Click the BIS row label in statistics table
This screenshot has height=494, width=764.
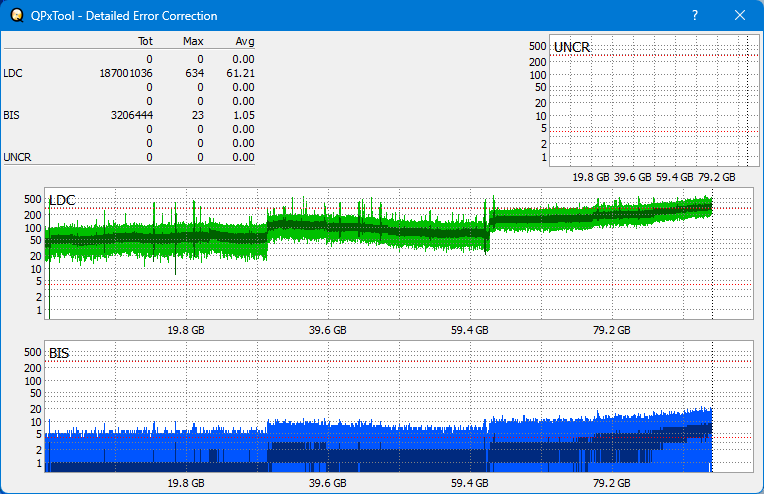pyautogui.click(x=12, y=115)
